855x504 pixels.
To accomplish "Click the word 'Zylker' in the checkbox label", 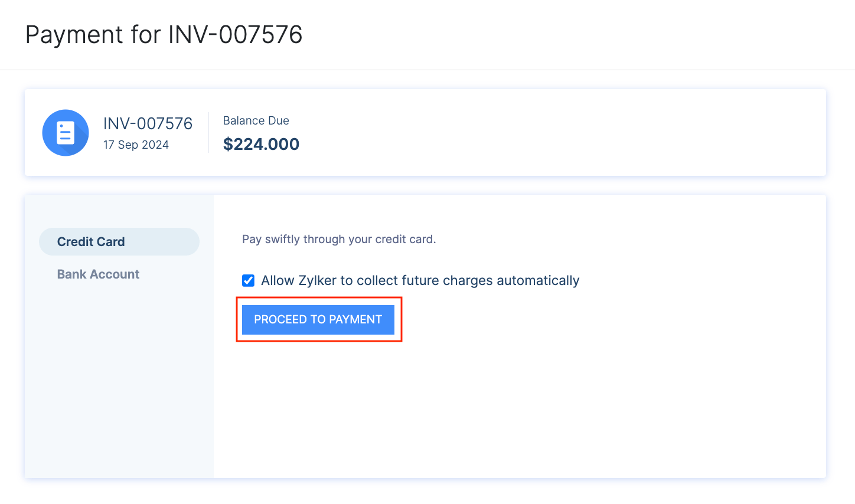I will [x=318, y=280].
